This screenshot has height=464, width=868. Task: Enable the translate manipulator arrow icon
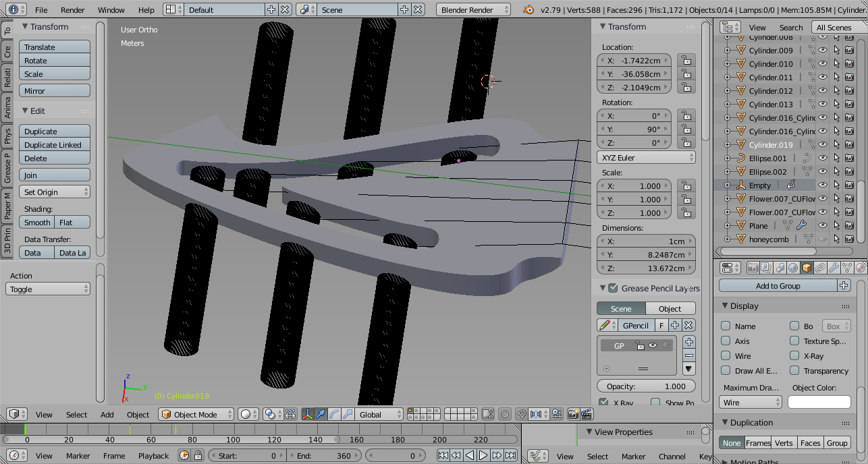click(321, 414)
